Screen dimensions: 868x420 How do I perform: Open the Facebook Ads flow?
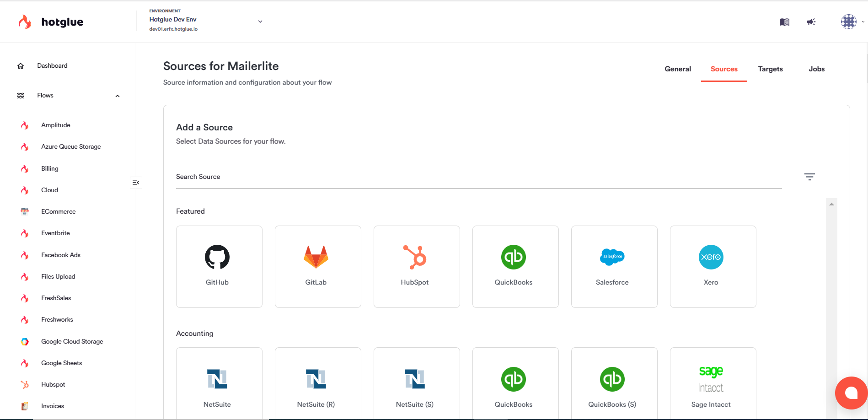pyautogui.click(x=61, y=255)
